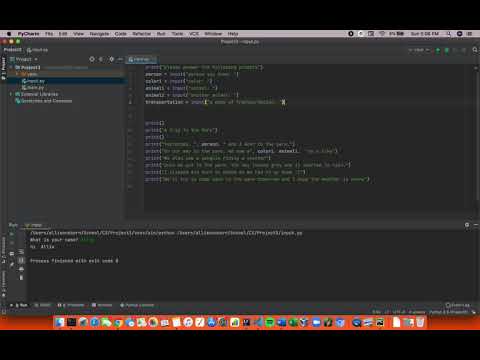Open the Help menu

pyautogui.click(x=233, y=34)
